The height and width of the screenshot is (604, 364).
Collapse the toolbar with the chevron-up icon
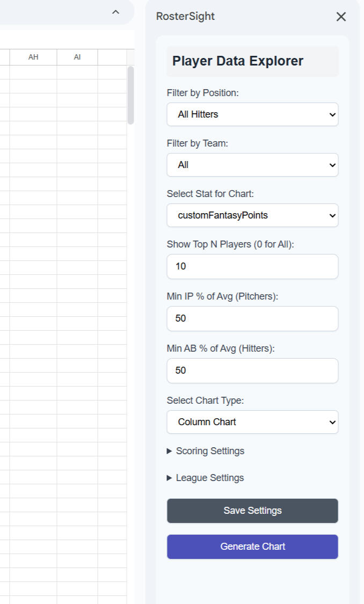[x=115, y=12]
